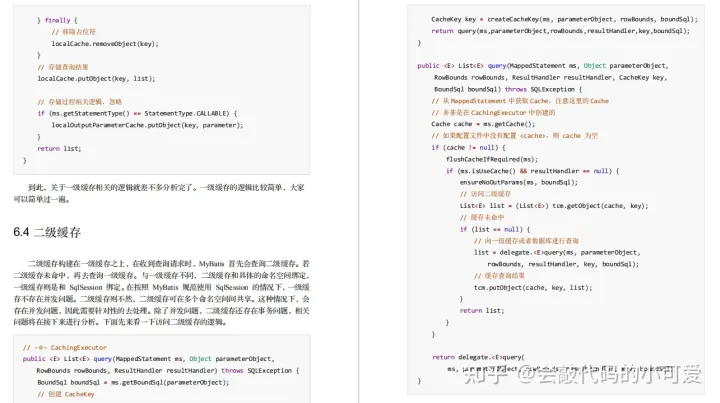Click 'return query(ms,parameterObject,...)' line
Viewport: 720px width, 403px height.
[560, 31]
